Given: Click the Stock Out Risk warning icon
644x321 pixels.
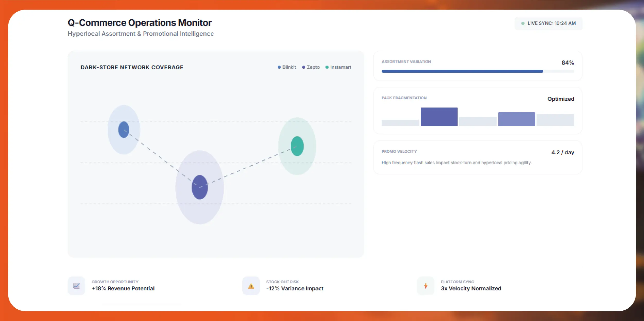Looking at the screenshot, I should 251,286.
